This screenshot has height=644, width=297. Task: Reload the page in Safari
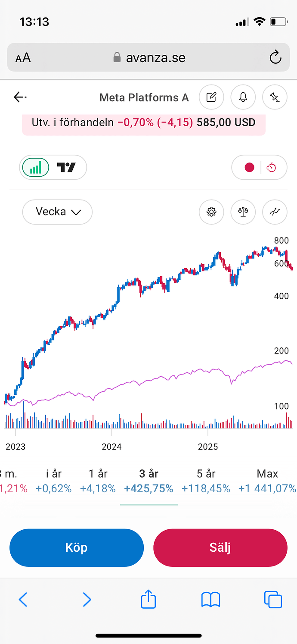click(275, 57)
